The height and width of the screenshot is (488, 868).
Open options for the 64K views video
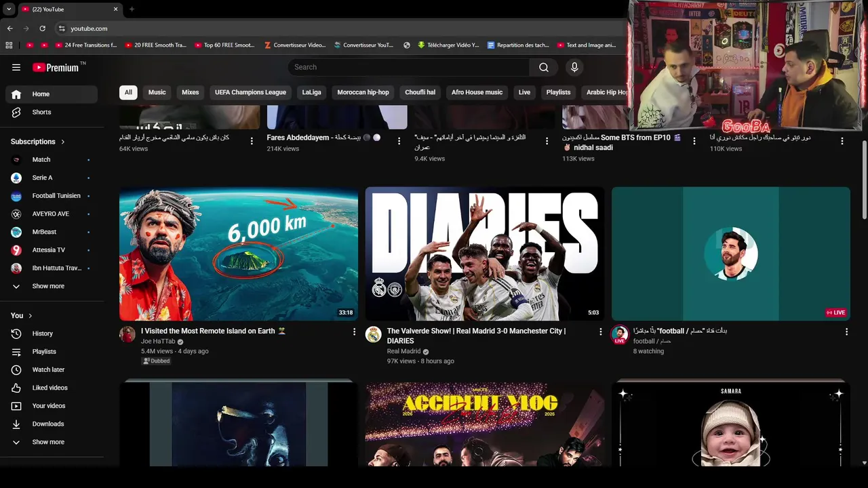click(252, 141)
